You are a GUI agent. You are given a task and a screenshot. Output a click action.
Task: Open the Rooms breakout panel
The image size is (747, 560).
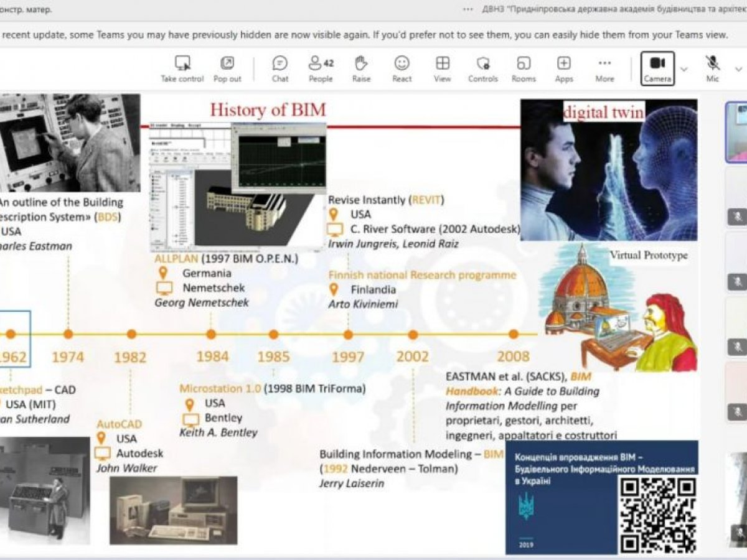coord(524,63)
